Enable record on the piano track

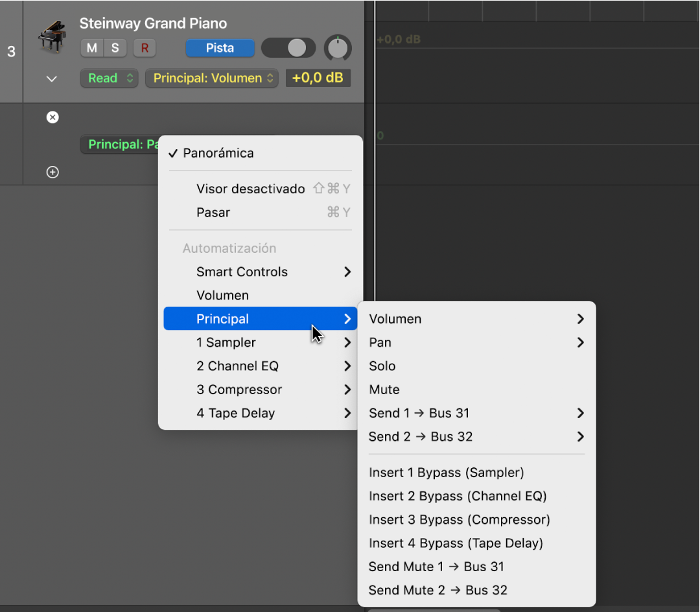tap(145, 48)
